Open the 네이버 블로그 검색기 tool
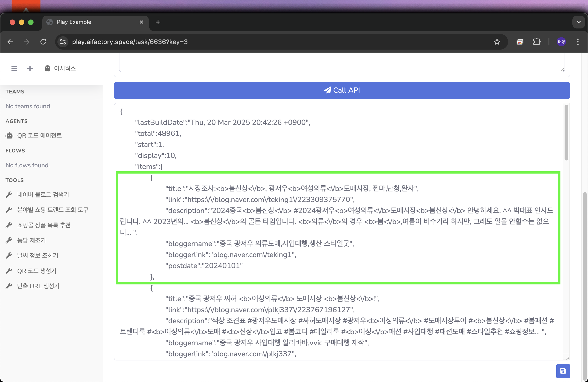This screenshot has height=382, width=588. [x=43, y=195]
